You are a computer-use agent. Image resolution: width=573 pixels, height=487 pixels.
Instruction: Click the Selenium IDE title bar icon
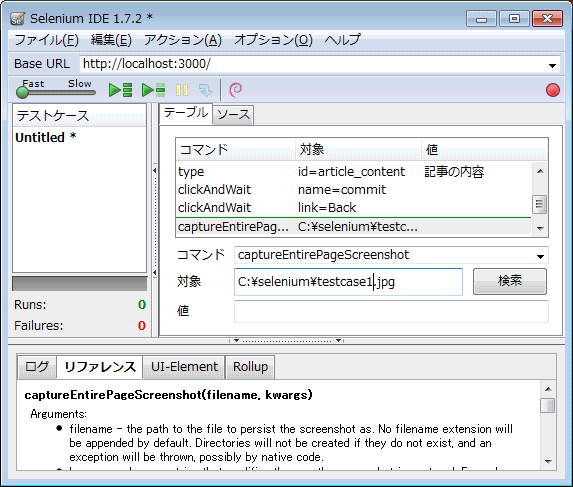click(x=18, y=19)
